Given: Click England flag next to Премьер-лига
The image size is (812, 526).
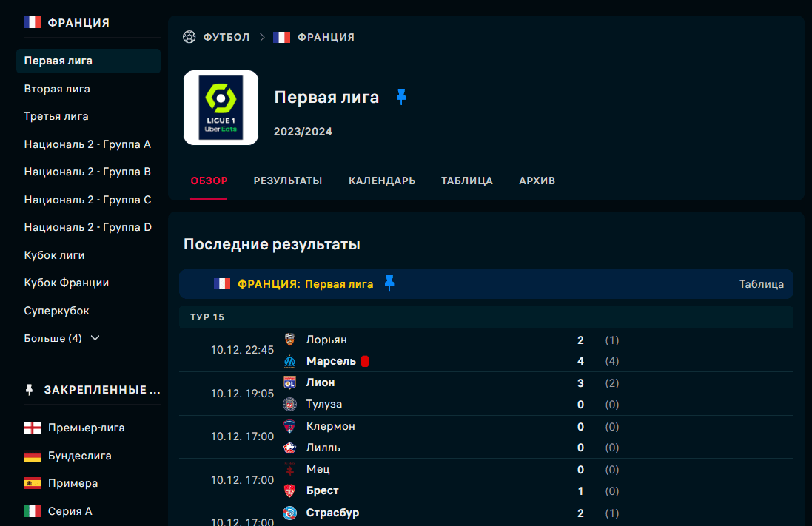Looking at the screenshot, I should (x=32, y=428).
